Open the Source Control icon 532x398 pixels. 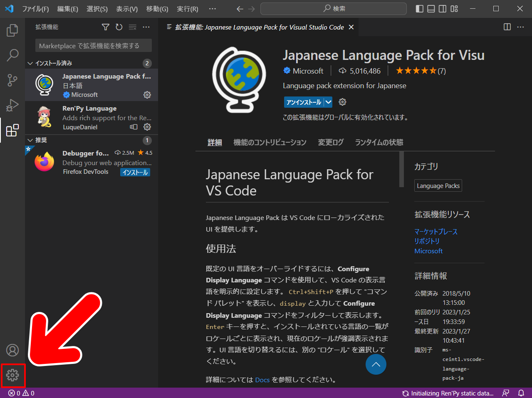pos(12,80)
